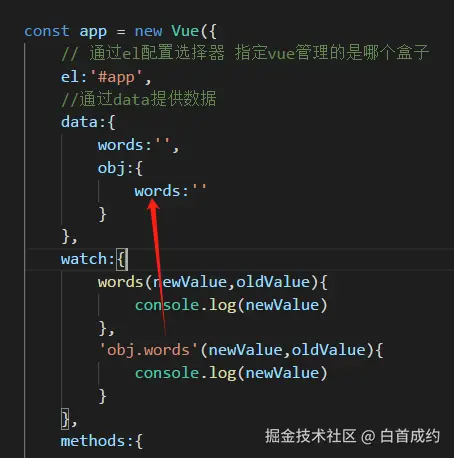Click second console.log(newValue) statement
The width and height of the screenshot is (454, 458).
click(231, 373)
